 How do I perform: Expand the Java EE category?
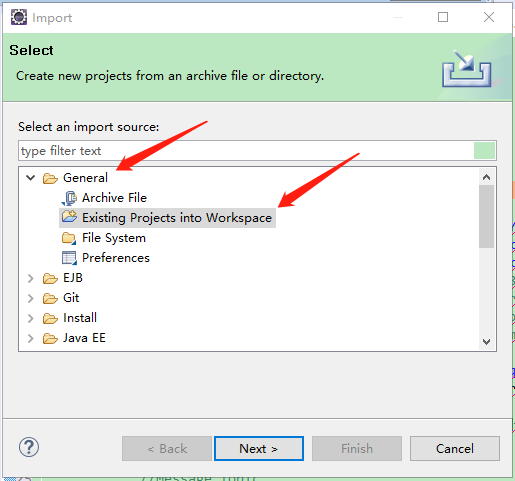[x=31, y=338]
